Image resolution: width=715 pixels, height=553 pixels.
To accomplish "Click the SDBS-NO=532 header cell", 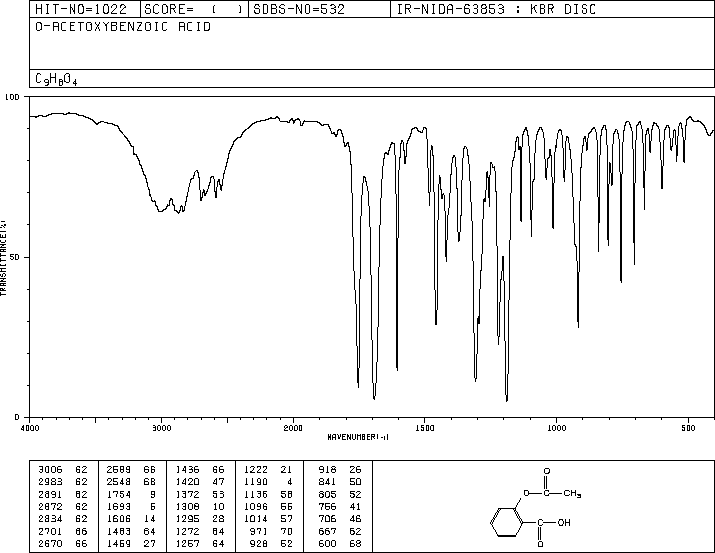I will pos(319,9).
